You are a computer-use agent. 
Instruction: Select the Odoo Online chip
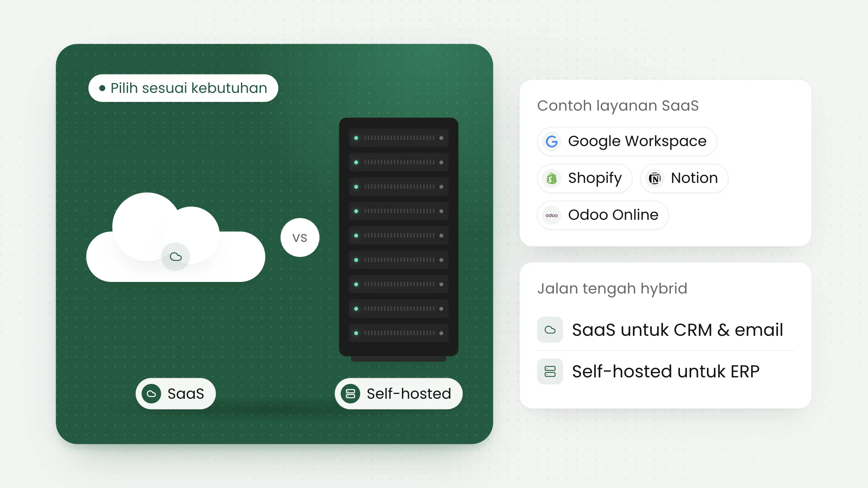pos(603,215)
